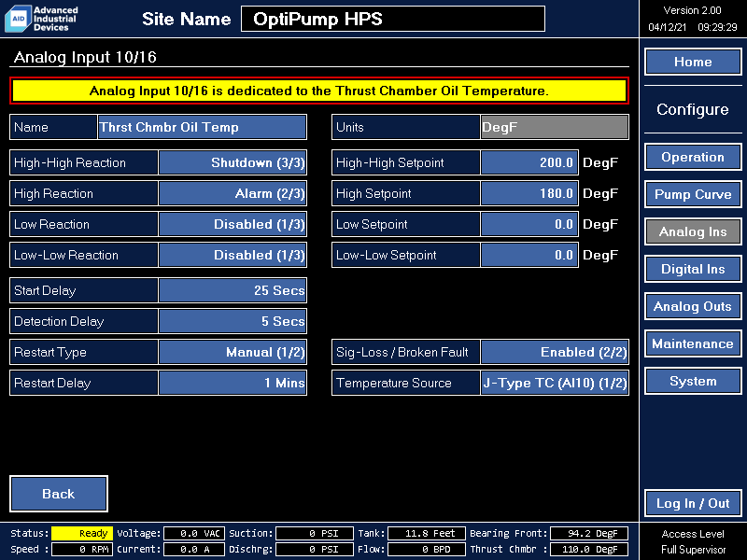Open the Operation configuration page
747x560 pixels.
coord(693,157)
